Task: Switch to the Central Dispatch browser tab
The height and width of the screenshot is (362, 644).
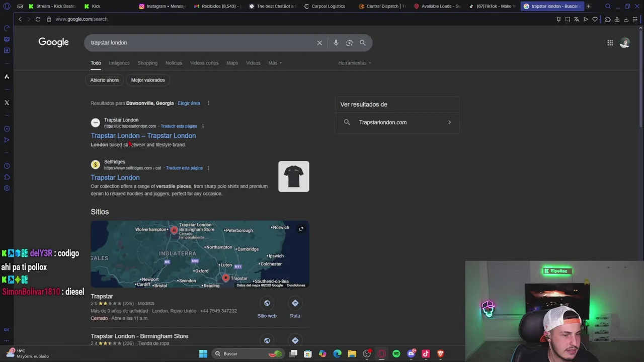Action: pyautogui.click(x=382, y=6)
